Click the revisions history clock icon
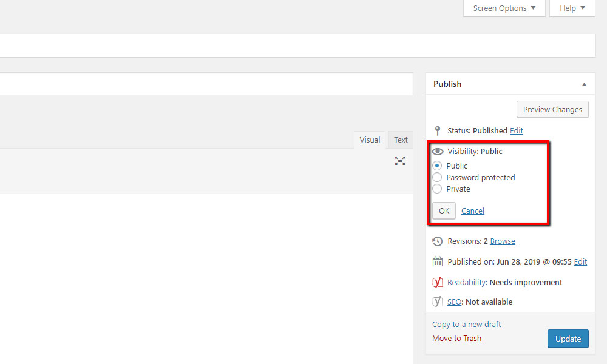607x364 pixels. [x=438, y=241]
